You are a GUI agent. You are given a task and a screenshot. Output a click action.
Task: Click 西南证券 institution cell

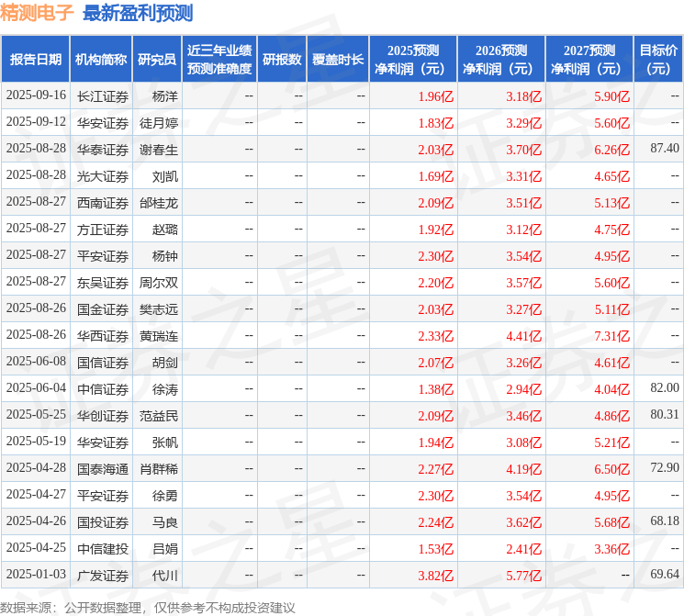[103, 203]
